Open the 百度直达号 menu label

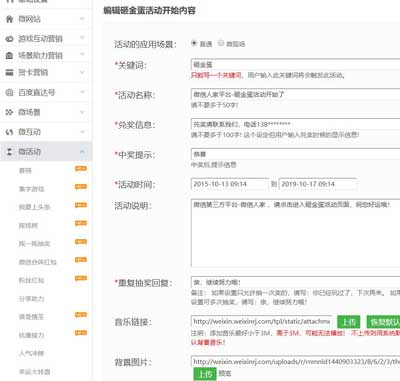coord(37,92)
